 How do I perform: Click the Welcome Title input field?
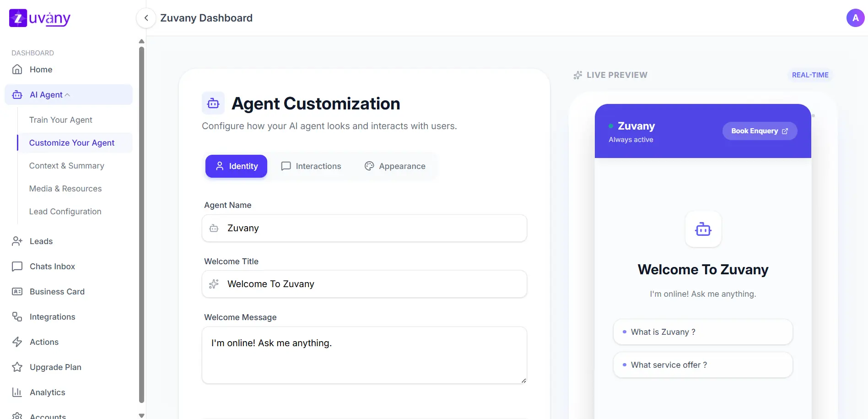(x=364, y=284)
